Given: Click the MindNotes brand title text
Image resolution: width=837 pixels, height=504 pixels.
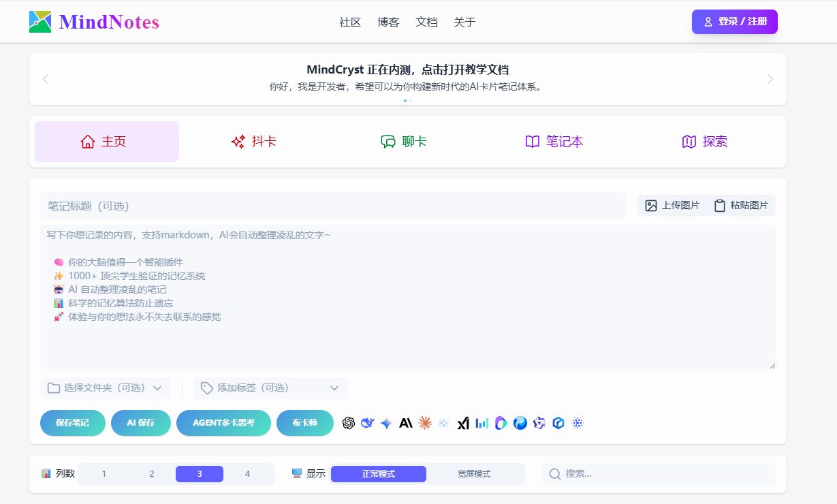Looking at the screenshot, I should tap(109, 22).
